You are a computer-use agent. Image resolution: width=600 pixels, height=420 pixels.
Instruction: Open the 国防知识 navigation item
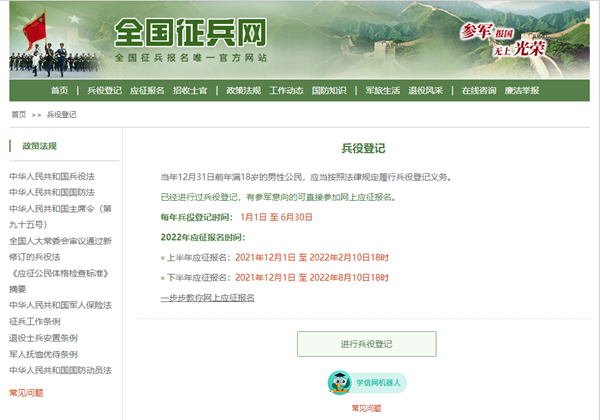329,91
